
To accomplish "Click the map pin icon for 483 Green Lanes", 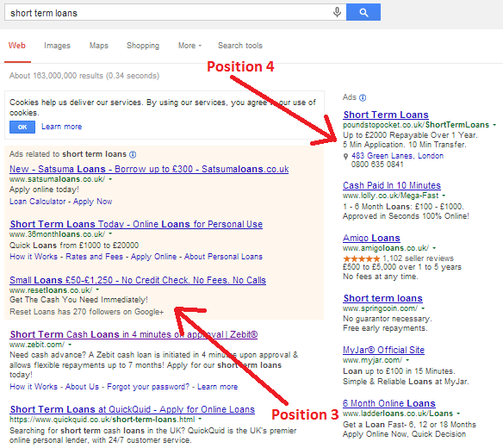I will tap(345, 156).
